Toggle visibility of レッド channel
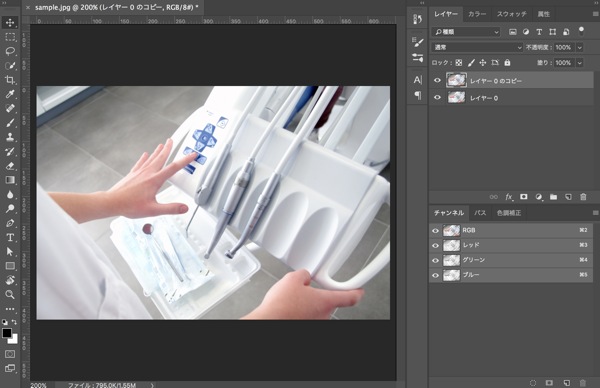Image resolution: width=600 pixels, height=388 pixels. 435,246
